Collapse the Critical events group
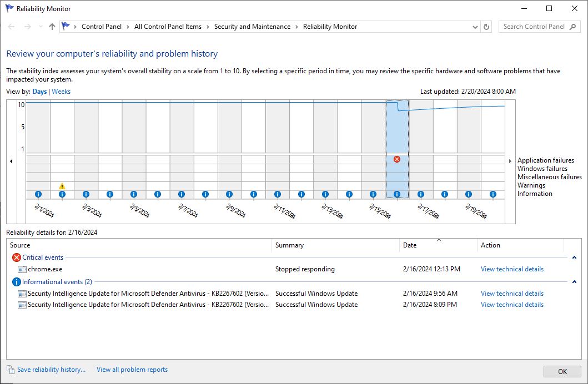The height and width of the screenshot is (384, 588). (x=574, y=257)
